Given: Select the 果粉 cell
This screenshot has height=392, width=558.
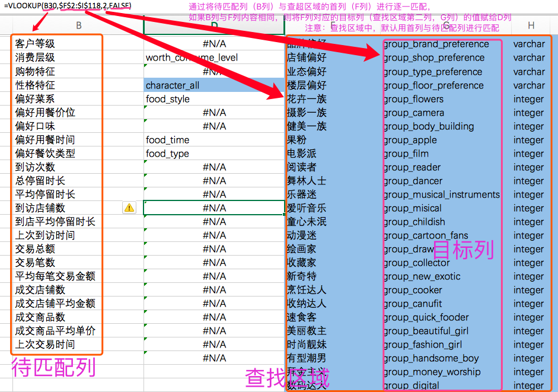Looking at the screenshot, I should pos(333,139).
